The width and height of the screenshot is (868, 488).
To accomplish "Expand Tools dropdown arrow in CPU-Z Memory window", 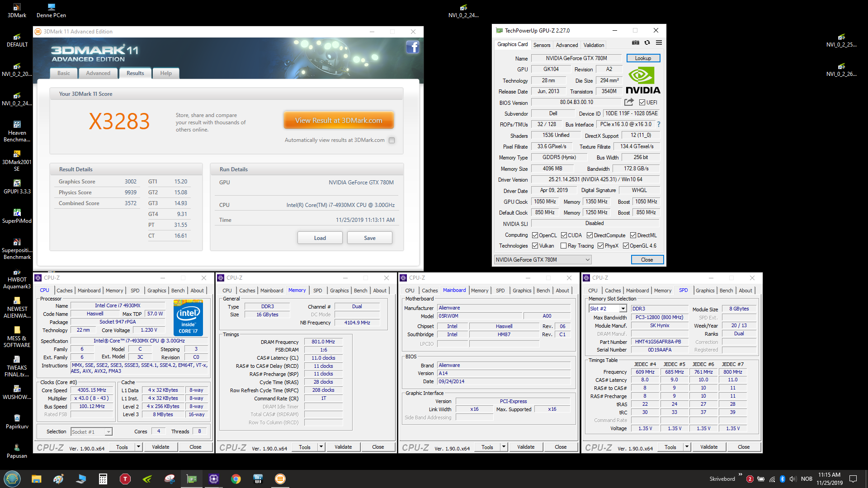I will [x=321, y=447].
